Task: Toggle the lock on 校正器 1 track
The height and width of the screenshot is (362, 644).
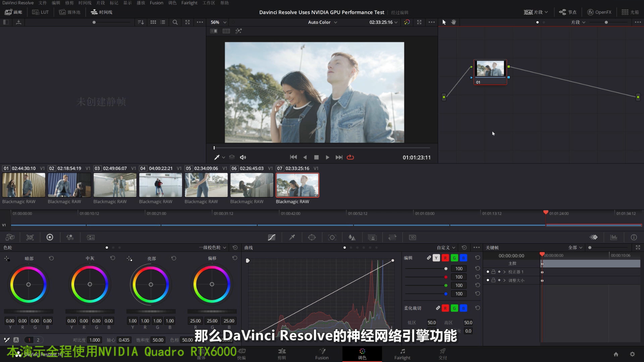Action: (x=493, y=272)
